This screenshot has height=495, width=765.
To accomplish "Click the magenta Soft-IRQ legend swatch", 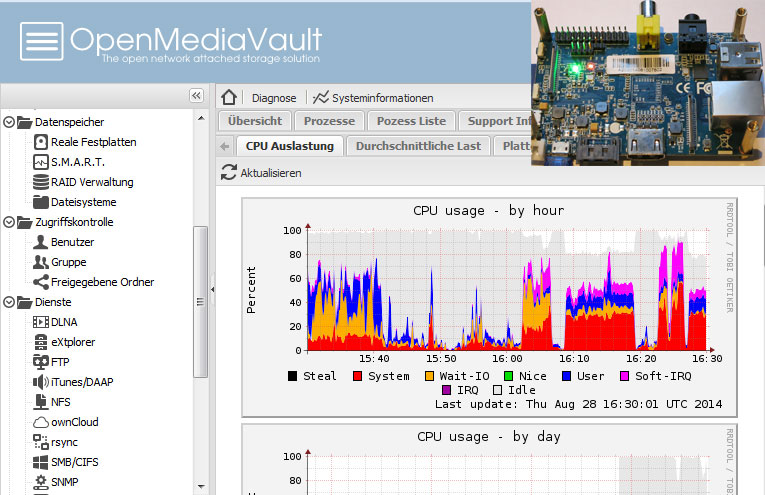I will (x=624, y=376).
